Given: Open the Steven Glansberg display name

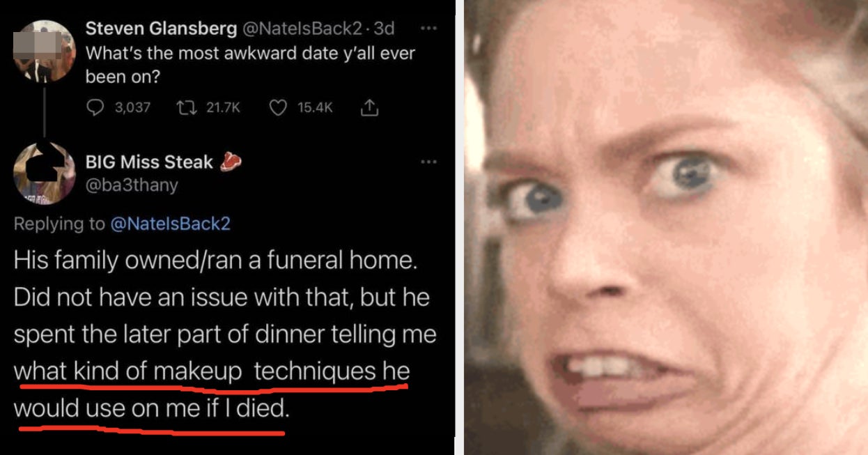Looking at the screenshot, I should pyautogui.click(x=160, y=29).
